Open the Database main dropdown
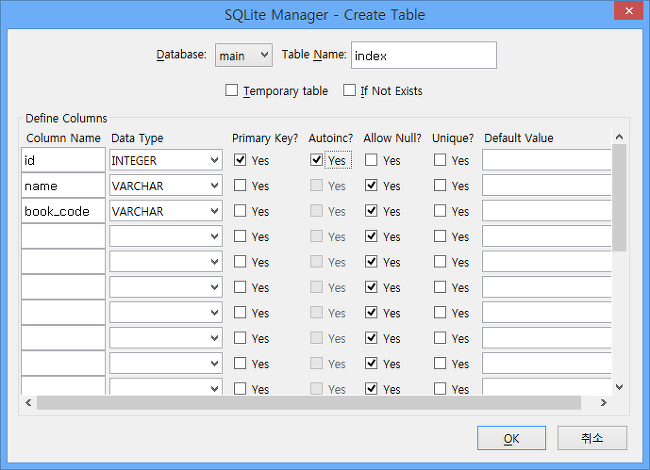The image size is (650, 470). tap(244, 55)
